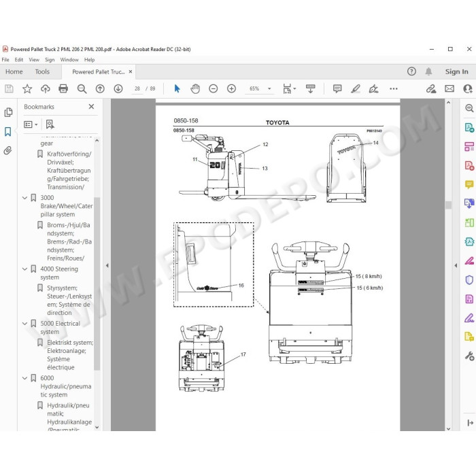Open the File menu

click(5, 60)
